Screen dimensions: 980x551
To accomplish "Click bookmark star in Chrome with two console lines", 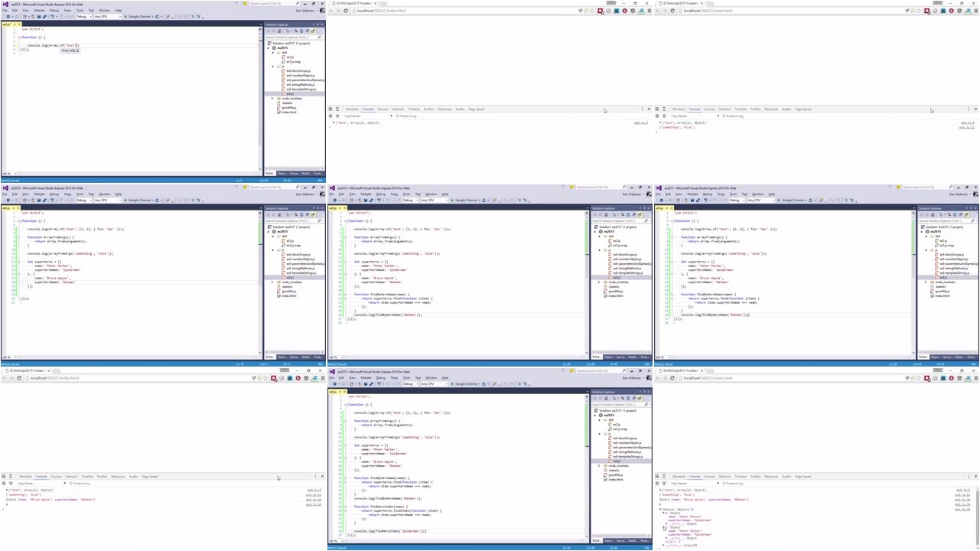I will (919, 11).
